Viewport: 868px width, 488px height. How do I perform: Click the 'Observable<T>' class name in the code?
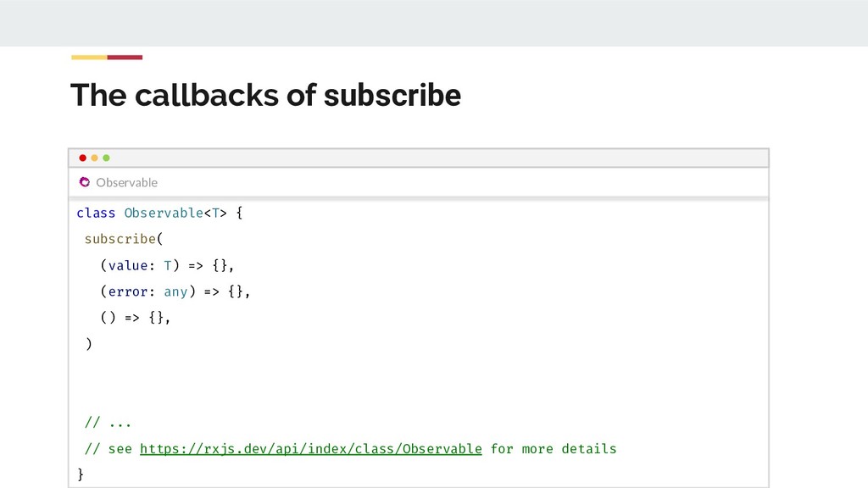pos(175,213)
